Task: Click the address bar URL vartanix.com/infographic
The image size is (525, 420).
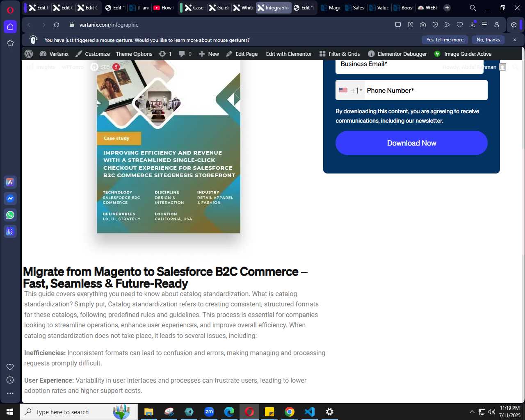Action: pos(109,25)
